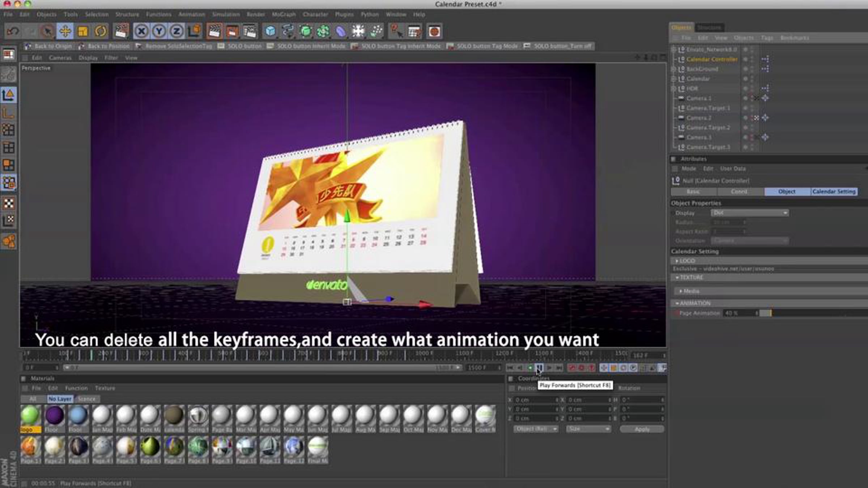Toggle visibility dot of Camera.Target.3
This screenshot has width=868, height=488.
[x=745, y=147]
